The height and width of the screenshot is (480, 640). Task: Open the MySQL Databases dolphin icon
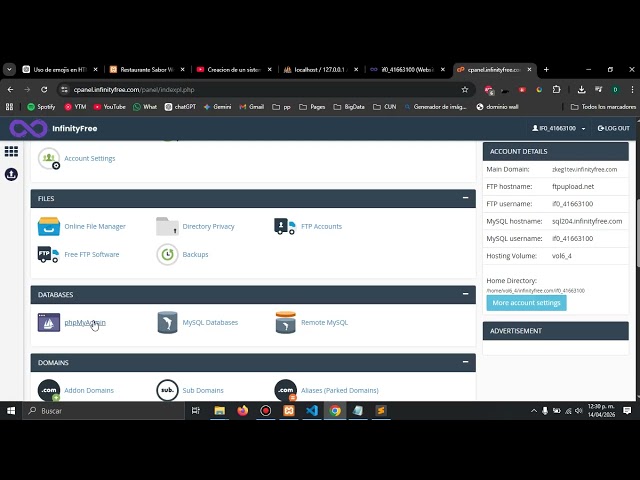(167, 322)
